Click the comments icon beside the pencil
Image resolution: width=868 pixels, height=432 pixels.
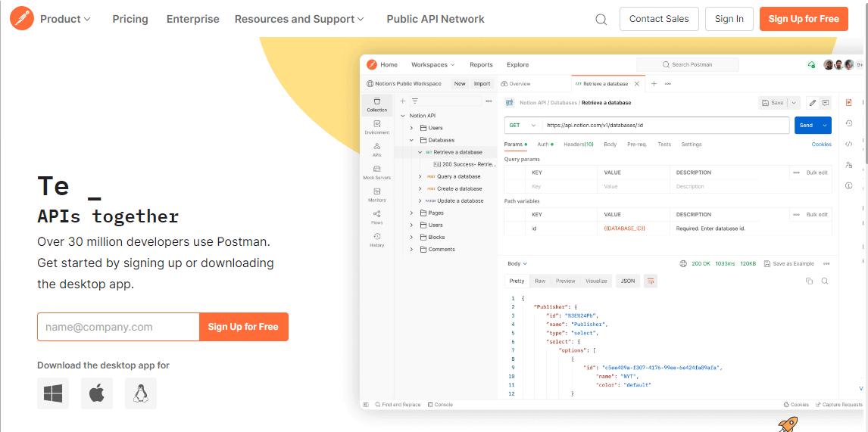(826, 103)
